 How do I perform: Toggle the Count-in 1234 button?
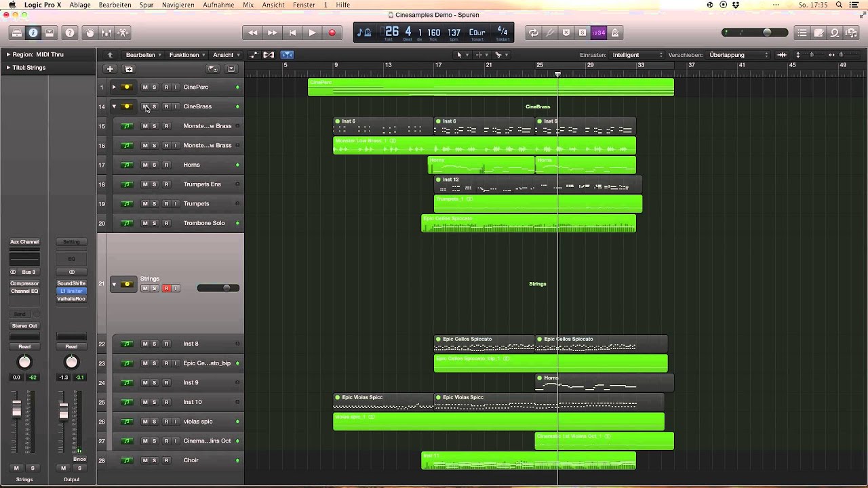tap(599, 33)
